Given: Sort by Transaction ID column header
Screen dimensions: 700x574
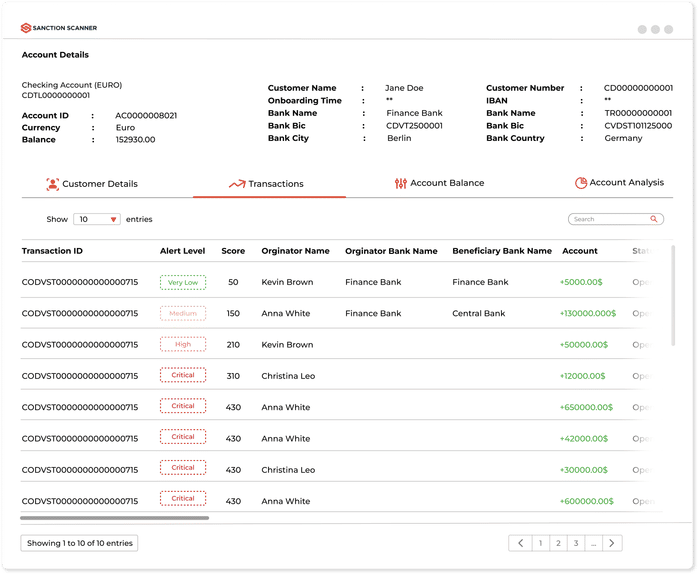Looking at the screenshot, I should (x=52, y=251).
